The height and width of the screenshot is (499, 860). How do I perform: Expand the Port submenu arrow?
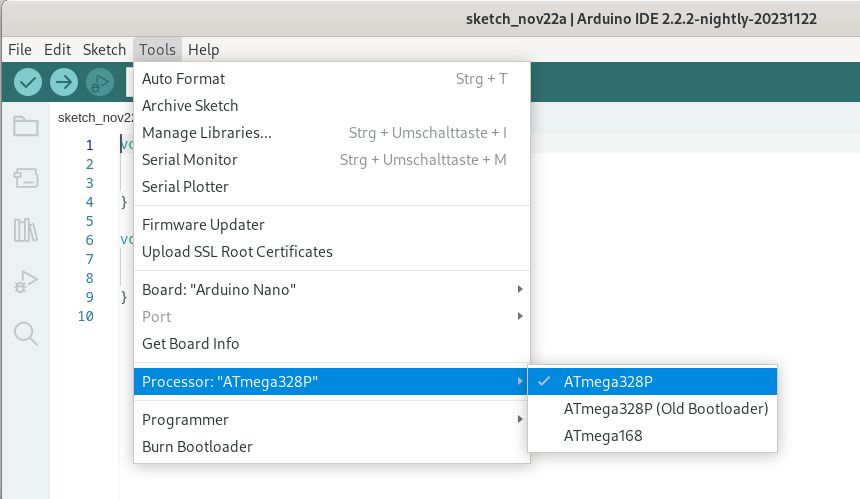coord(520,316)
